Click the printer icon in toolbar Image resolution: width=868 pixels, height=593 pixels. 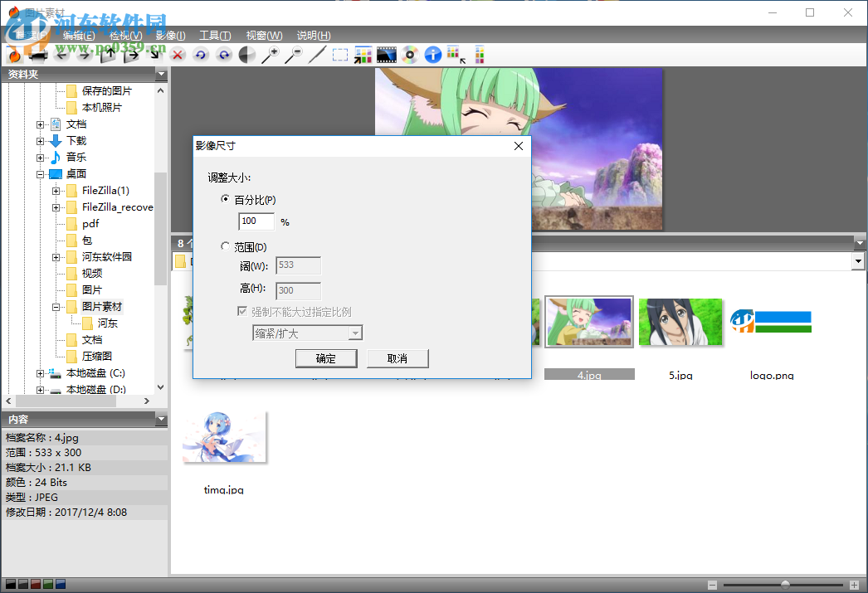[38, 55]
